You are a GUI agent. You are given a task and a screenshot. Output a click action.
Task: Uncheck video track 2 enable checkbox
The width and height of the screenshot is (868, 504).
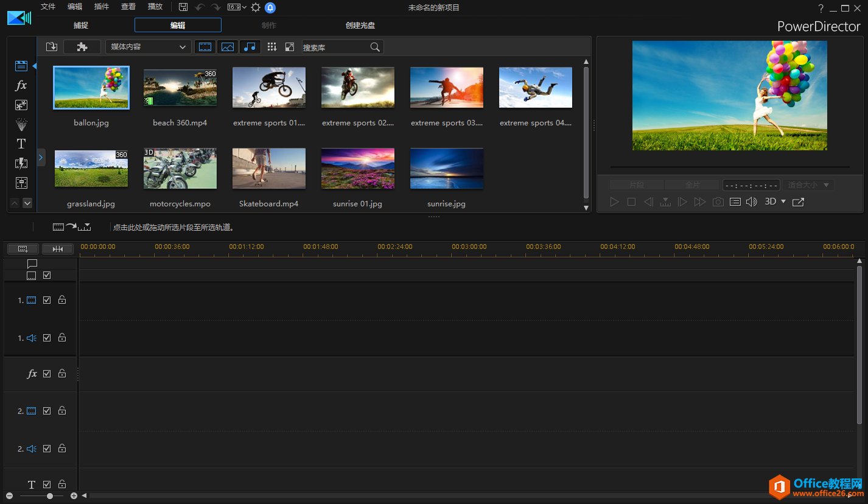coord(47,411)
